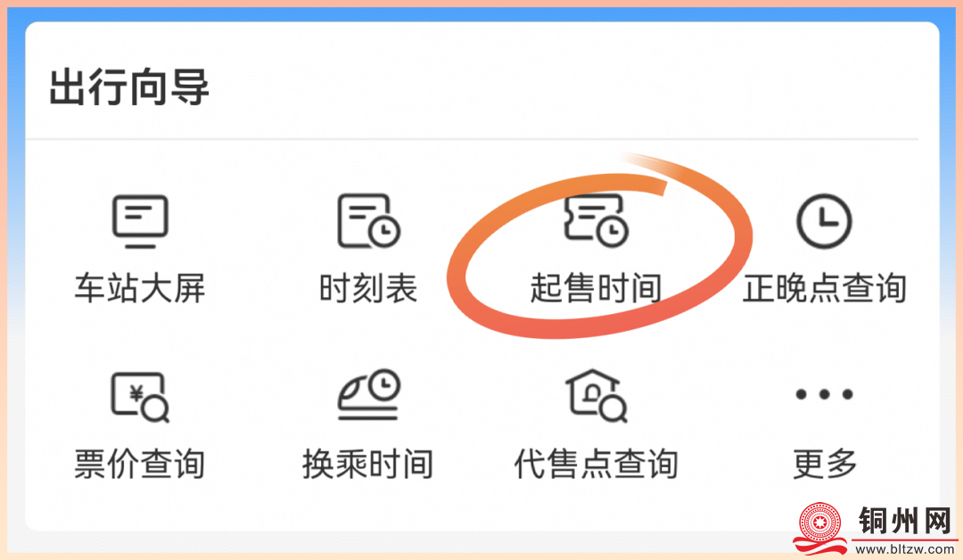Expand more options via 更多 label
Screen dimensions: 963x560
824,464
